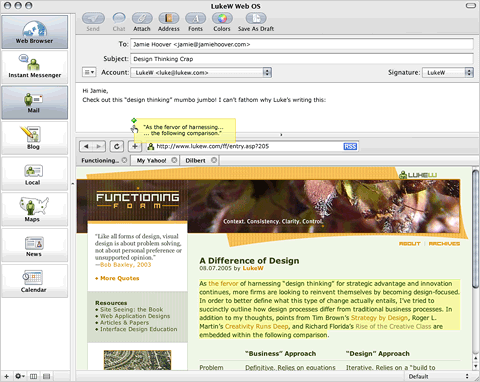Viewport: 480px width, 382px height.
Task: Open the gear action menu at sidebar bottom
Action: tap(20, 376)
